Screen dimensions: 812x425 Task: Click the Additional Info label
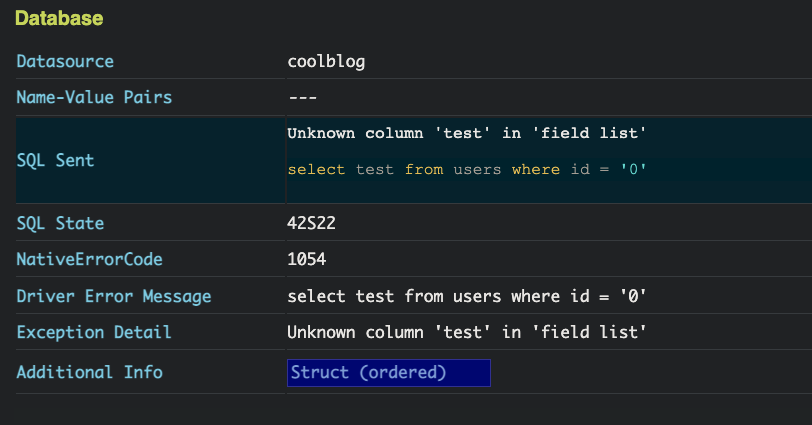[90, 372]
